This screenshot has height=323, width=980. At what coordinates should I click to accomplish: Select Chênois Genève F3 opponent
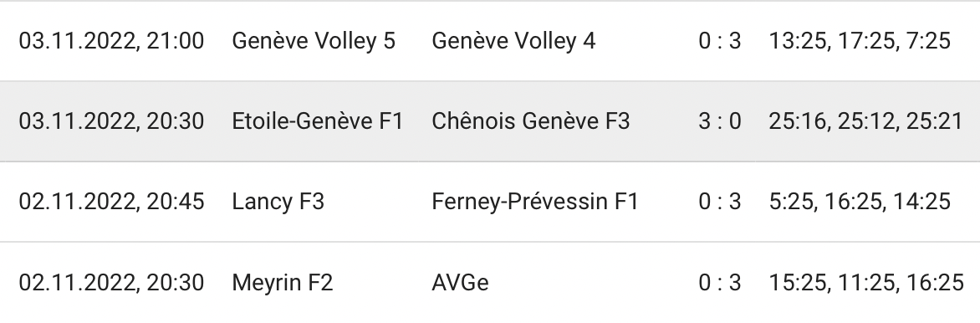pos(531,120)
